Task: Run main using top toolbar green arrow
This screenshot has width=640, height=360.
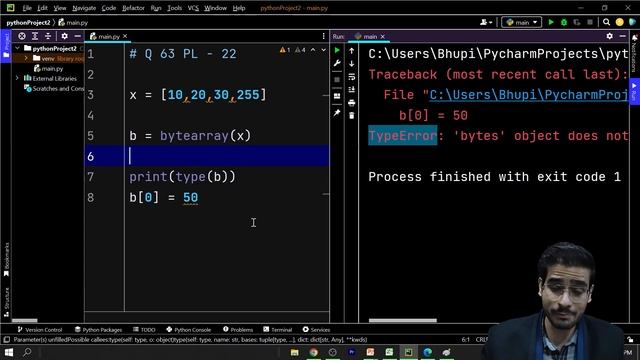Action: 551,22
